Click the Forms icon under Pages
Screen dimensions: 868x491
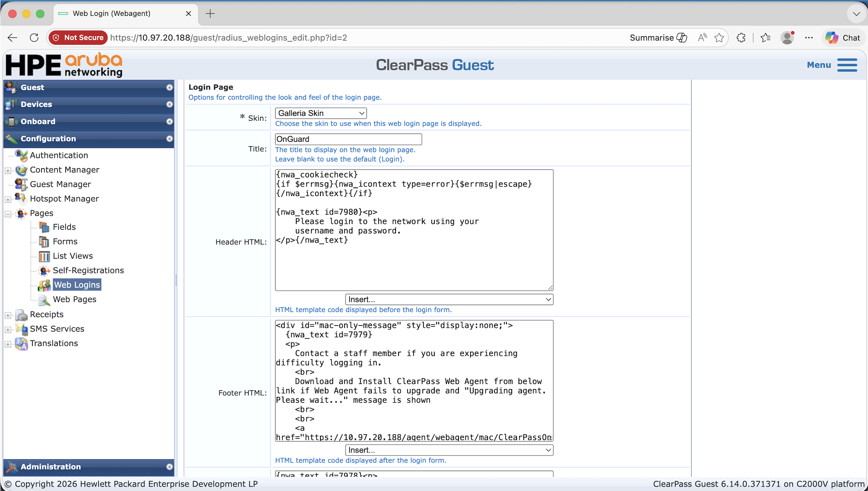44,241
